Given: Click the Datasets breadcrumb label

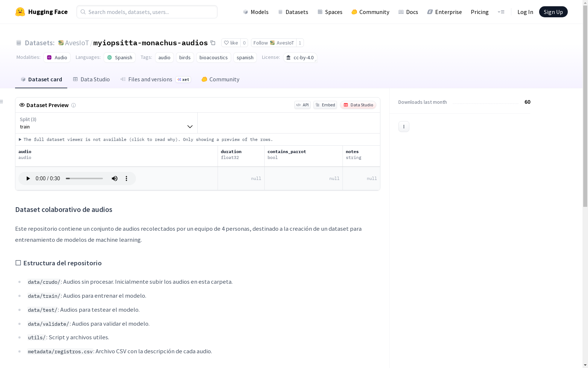Looking at the screenshot, I should [x=40, y=43].
